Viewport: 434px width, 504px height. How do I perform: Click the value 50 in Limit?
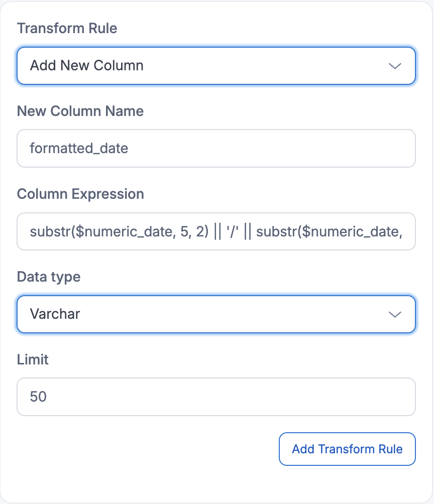pos(38,397)
